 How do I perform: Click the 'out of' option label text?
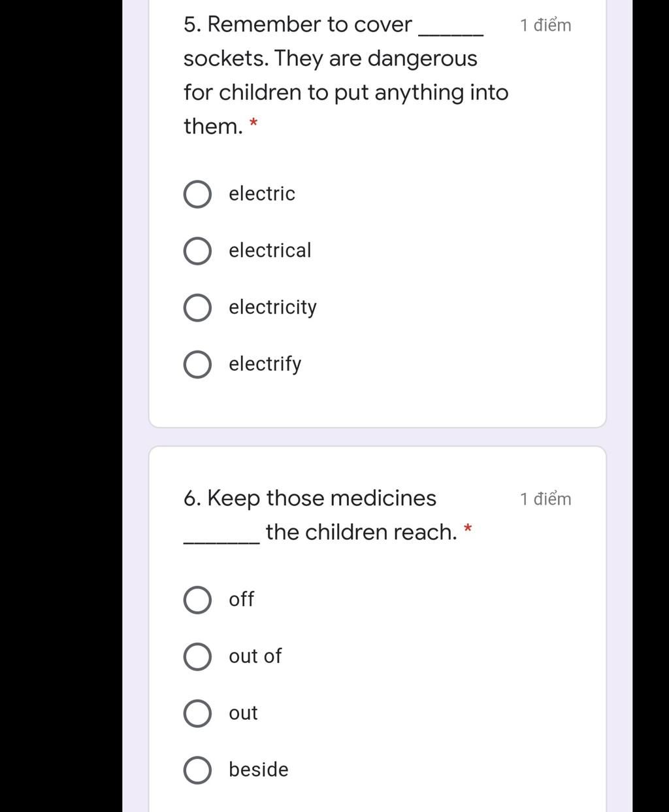tap(255, 656)
